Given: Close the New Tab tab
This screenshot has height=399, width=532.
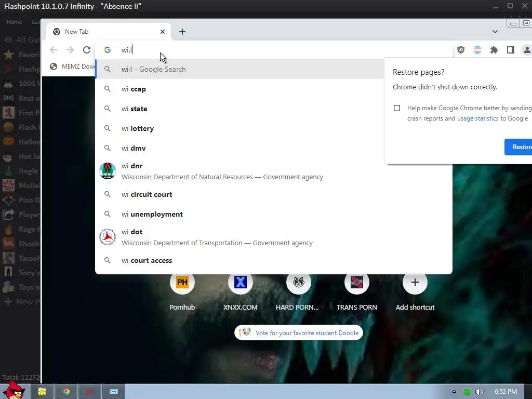Looking at the screenshot, I should [163, 32].
